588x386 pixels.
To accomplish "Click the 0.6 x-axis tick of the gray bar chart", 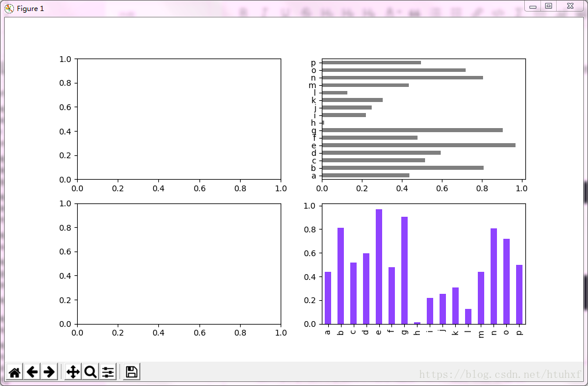I will click(x=442, y=188).
